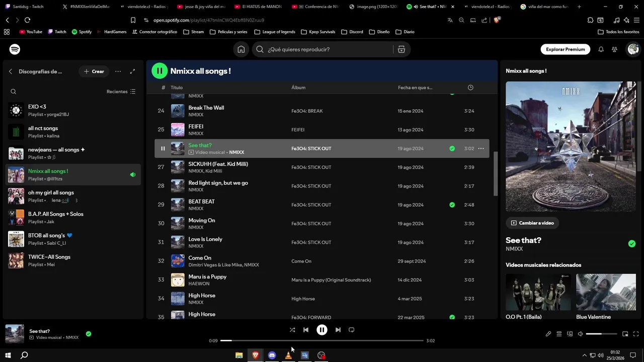
Task: Open the League of legends bookmark folder
Action: 275,32
